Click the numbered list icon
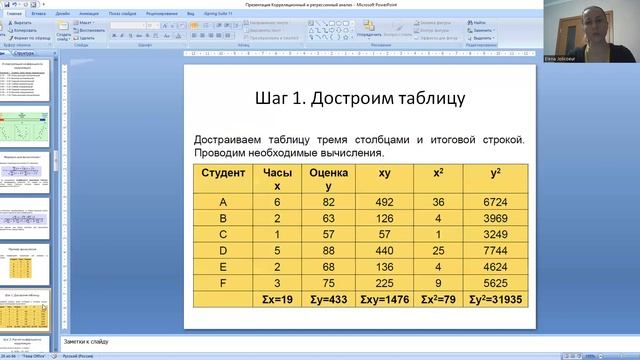This screenshot has width=640, height=360. [206, 25]
